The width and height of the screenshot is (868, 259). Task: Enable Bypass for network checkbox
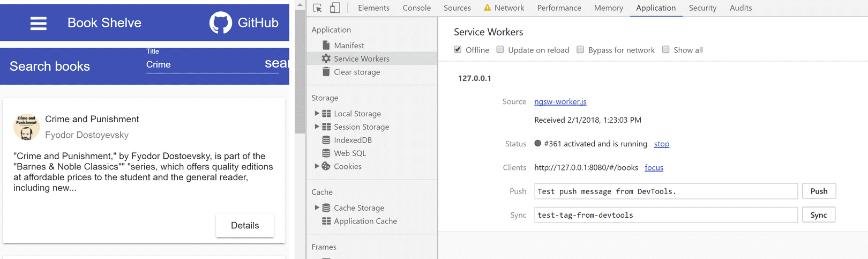click(x=580, y=50)
